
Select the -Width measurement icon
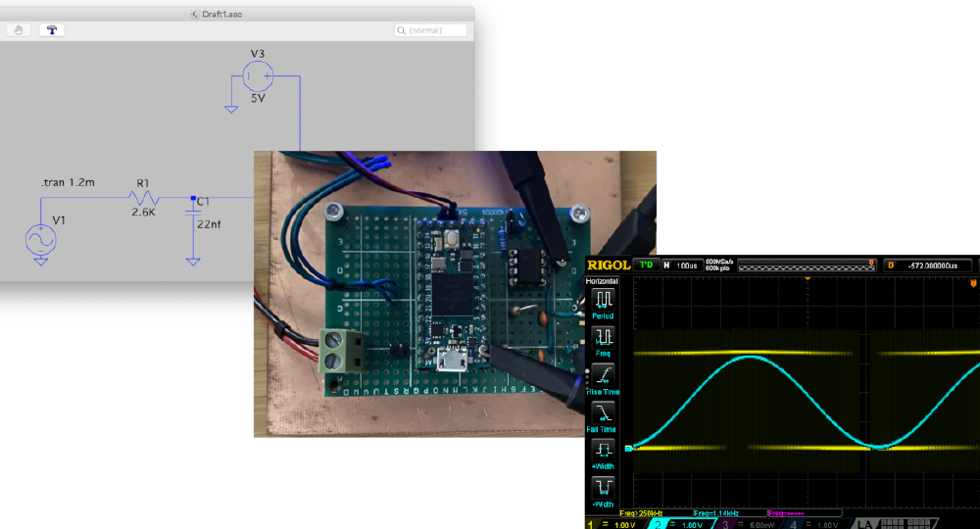(604, 487)
